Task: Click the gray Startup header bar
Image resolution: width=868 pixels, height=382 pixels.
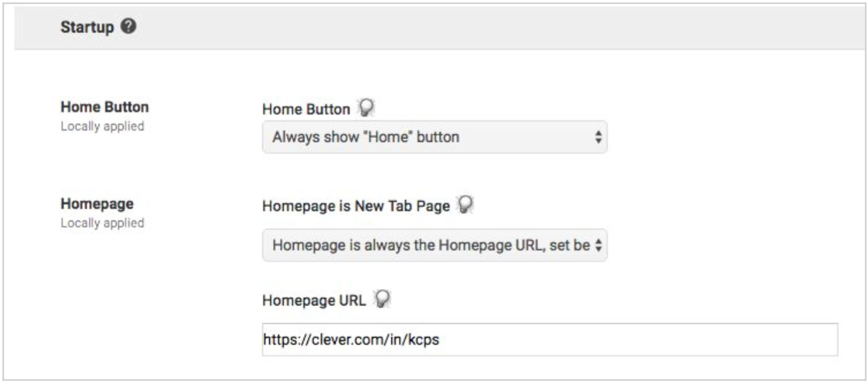Action: point(483,28)
